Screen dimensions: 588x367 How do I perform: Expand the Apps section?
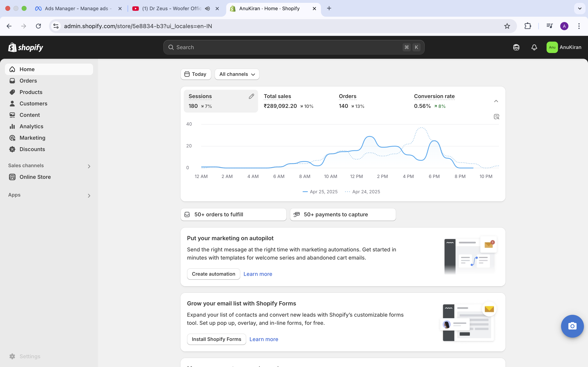point(89,196)
